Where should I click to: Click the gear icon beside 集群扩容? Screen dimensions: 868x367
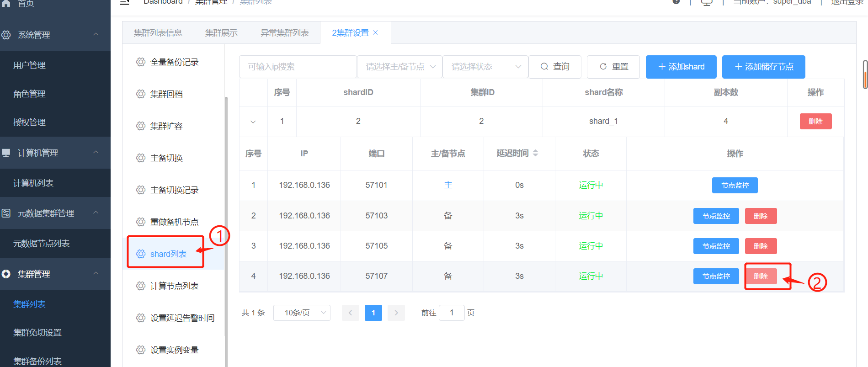[141, 126]
